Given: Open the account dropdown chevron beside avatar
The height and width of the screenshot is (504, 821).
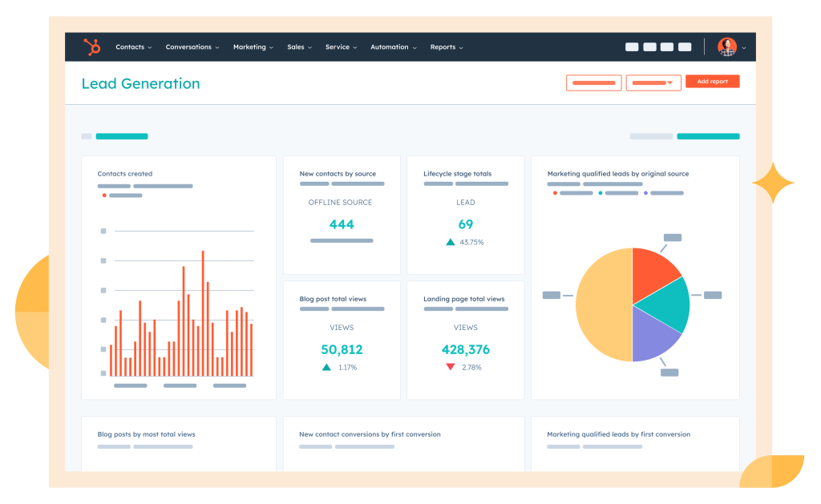Looking at the screenshot, I should coord(744,48).
